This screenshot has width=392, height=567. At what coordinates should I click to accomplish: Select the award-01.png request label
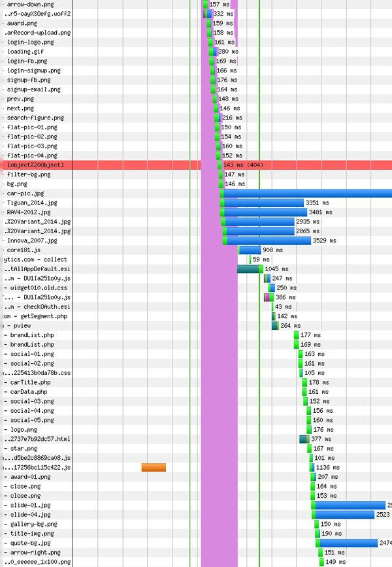[27, 477]
